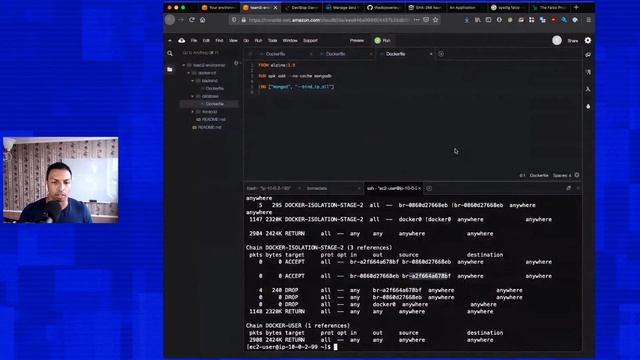Maximize the terminal pane icon
The height and width of the screenshot is (360, 640).
coord(569,188)
